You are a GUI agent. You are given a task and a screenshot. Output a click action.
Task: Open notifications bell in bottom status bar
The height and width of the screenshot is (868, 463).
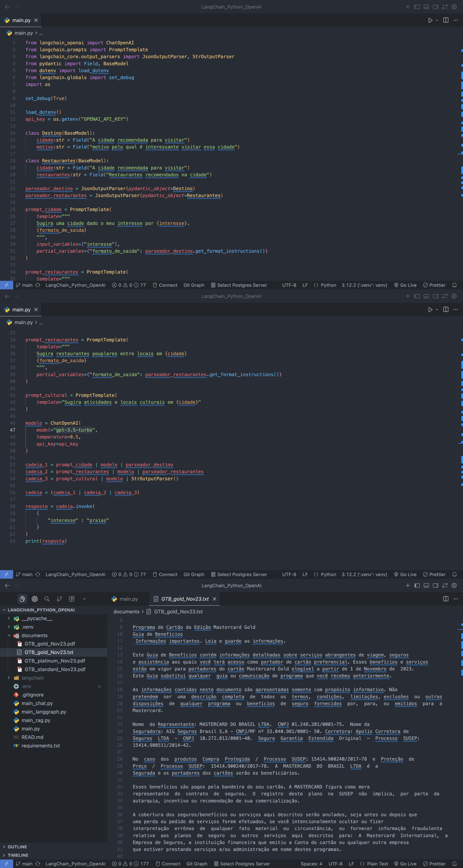pos(454,864)
